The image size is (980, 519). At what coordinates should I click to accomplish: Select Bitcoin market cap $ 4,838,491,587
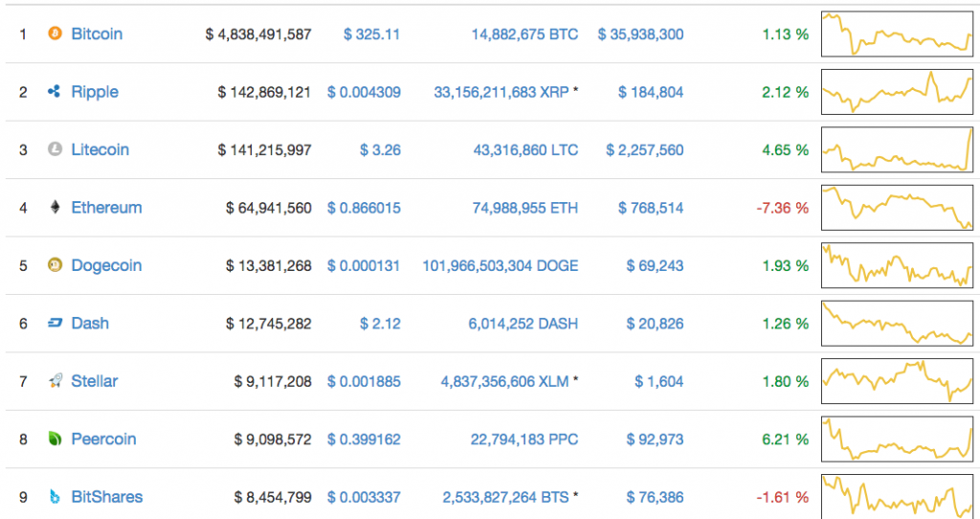point(258,34)
